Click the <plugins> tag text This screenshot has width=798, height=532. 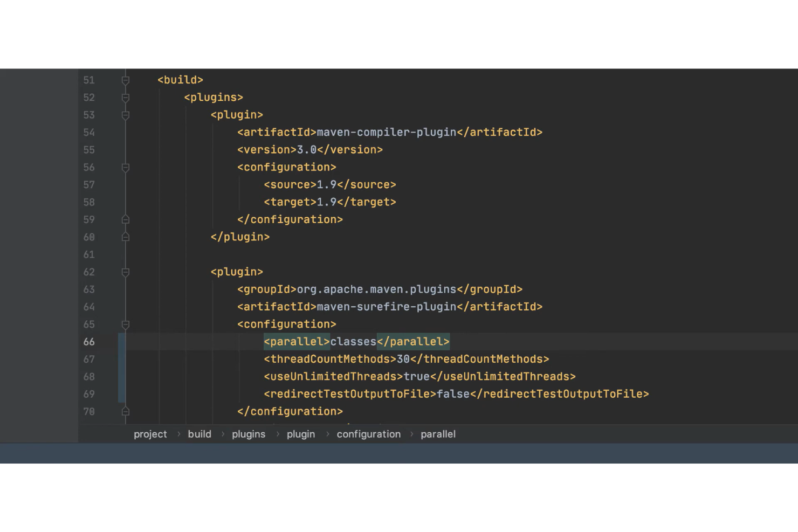(x=214, y=98)
